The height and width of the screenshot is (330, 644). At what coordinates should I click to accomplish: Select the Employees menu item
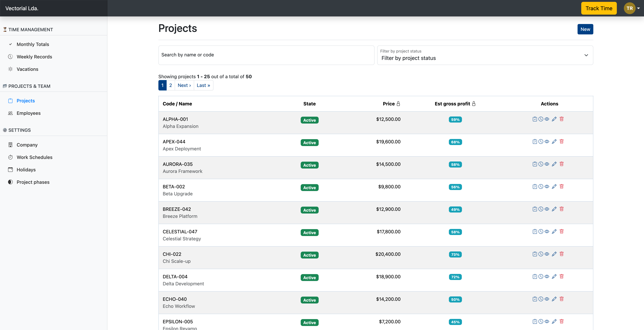click(28, 113)
